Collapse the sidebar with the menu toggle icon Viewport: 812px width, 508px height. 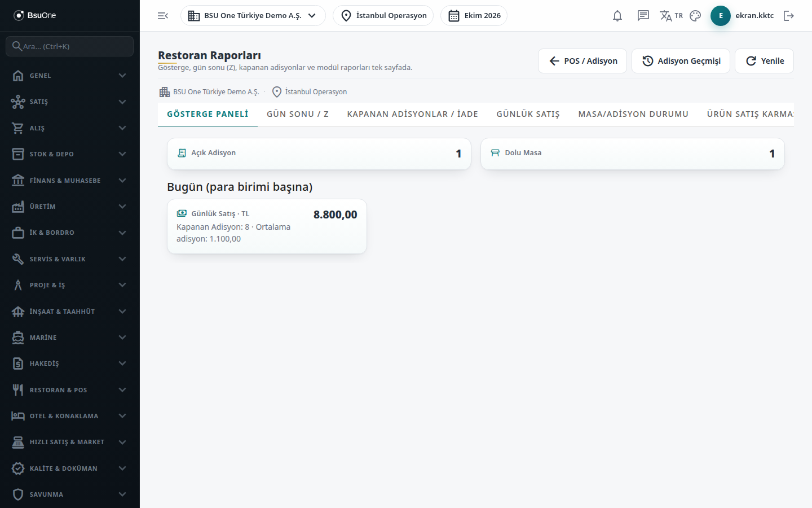pyautogui.click(x=163, y=16)
